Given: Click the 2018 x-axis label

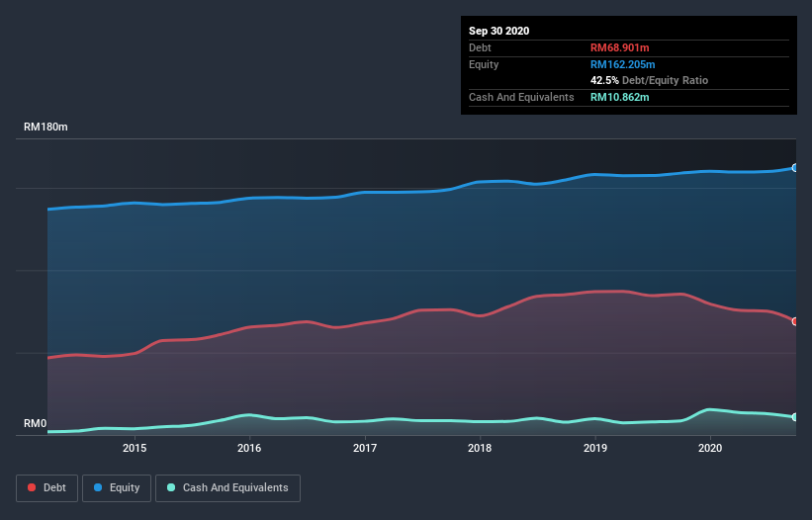Looking at the screenshot, I should click(x=480, y=448).
